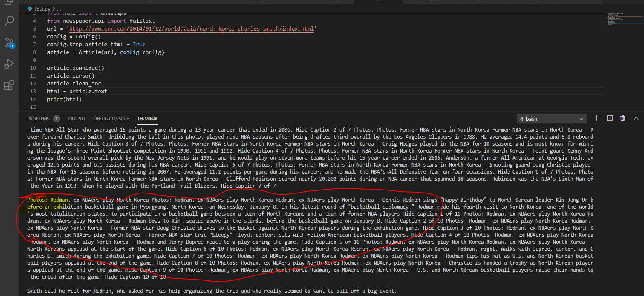Switch to the PROBLEMS tab
644x296 pixels.
pos(39,118)
